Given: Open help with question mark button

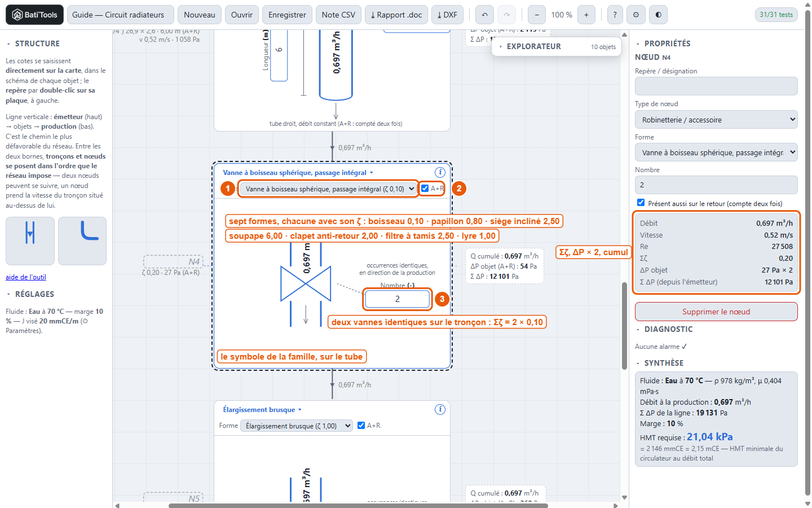Looking at the screenshot, I should pos(615,15).
